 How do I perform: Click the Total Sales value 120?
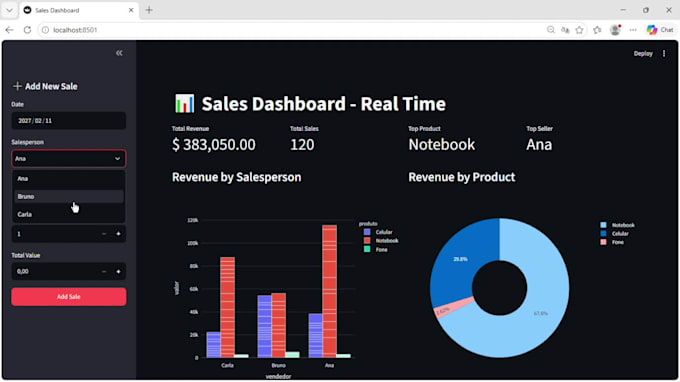(302, 144)
